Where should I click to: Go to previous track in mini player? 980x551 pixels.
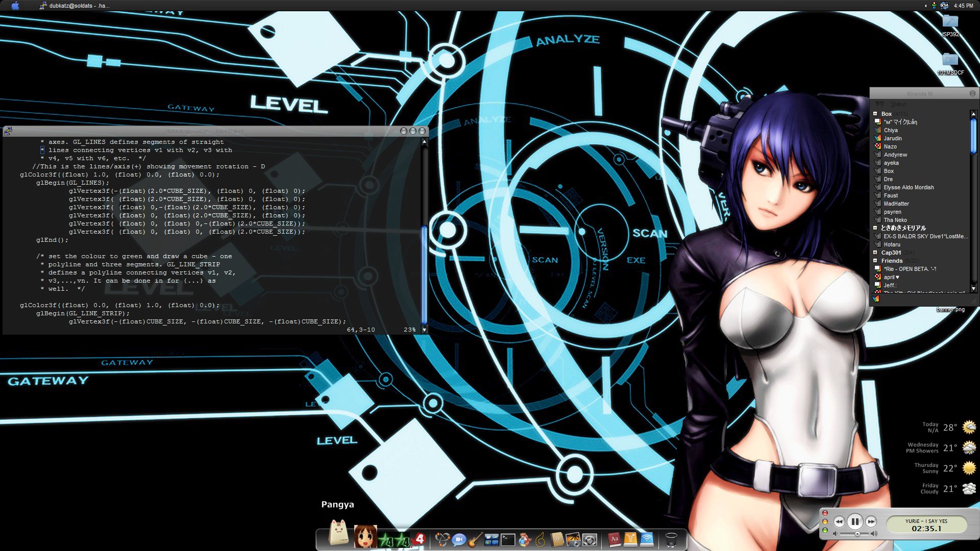[839, 521]
